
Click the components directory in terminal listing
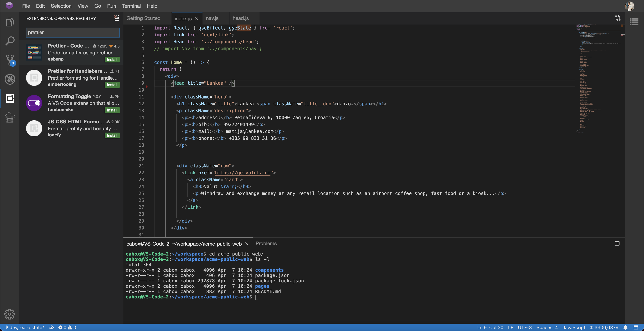click(x=269, y=270)
